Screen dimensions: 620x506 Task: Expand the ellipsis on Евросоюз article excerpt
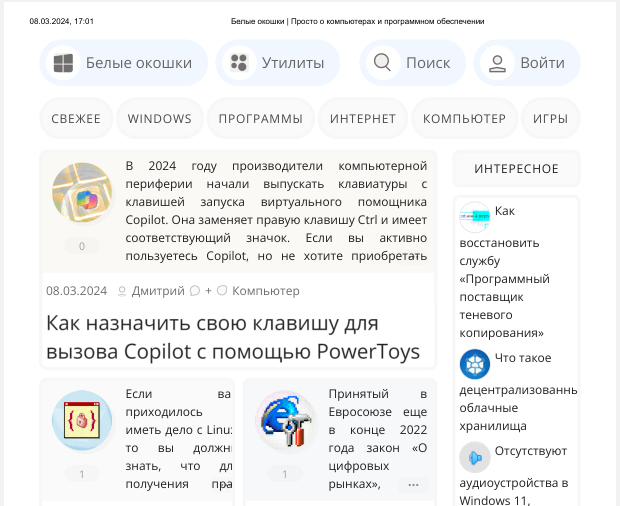click(413, 485)
